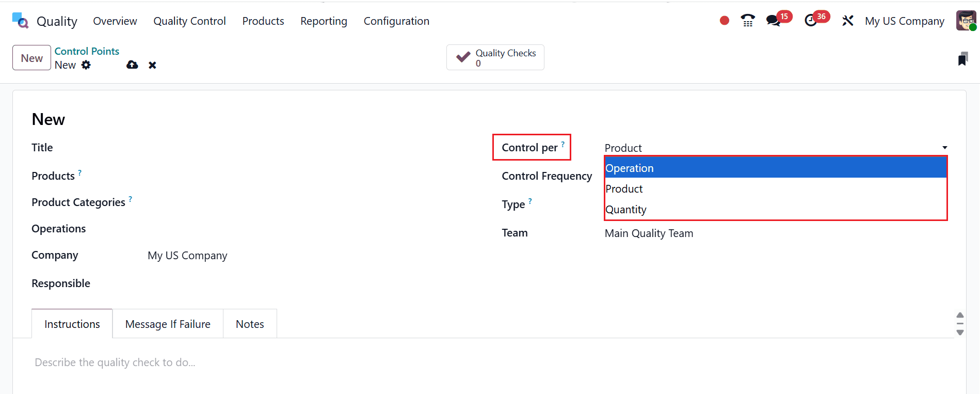
Task: Click help question mark next to Type
Action: [530, 201]
